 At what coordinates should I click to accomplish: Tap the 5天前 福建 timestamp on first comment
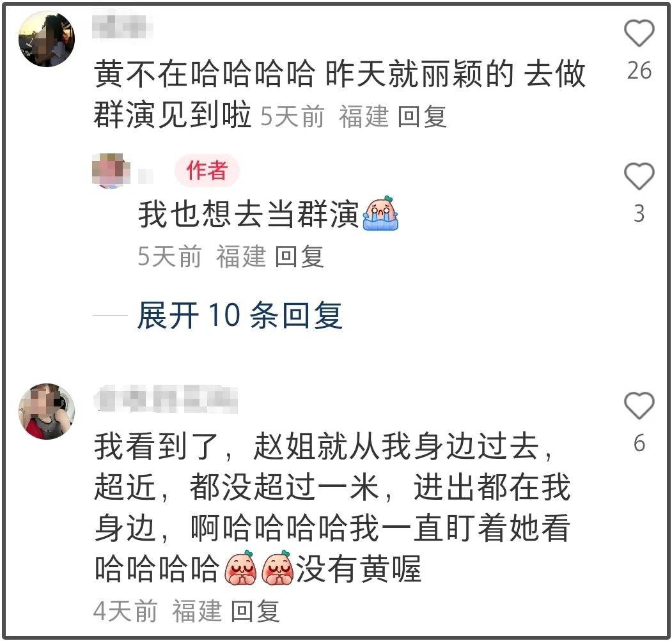[x=325, y=116]
